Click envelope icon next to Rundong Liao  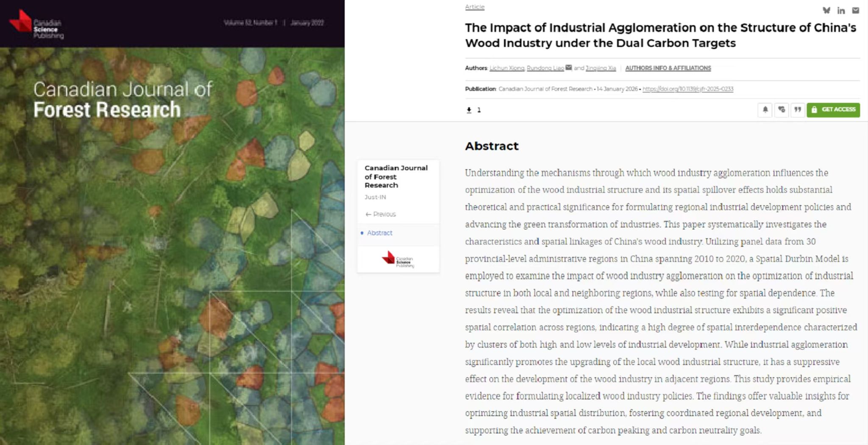coord(569,68)
